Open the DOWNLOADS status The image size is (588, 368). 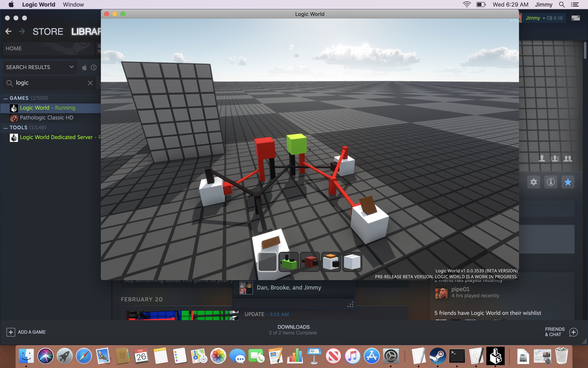[x=294, y=330]
